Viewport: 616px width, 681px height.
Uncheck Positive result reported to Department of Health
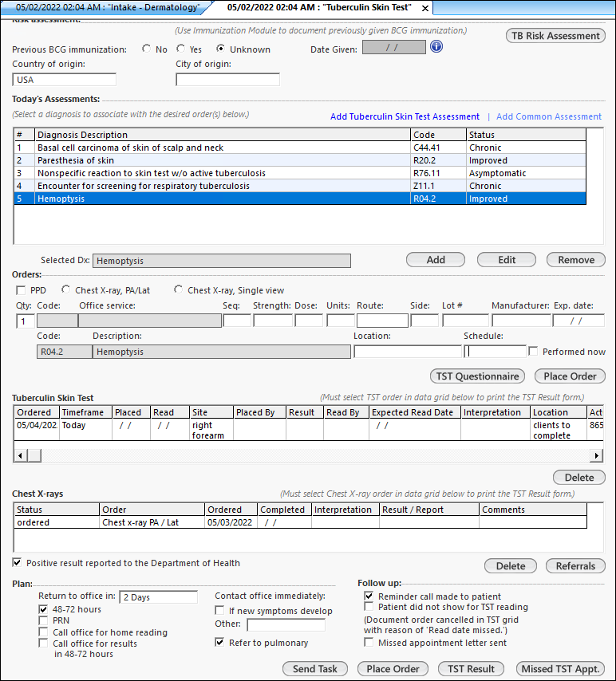coord(17,563)
